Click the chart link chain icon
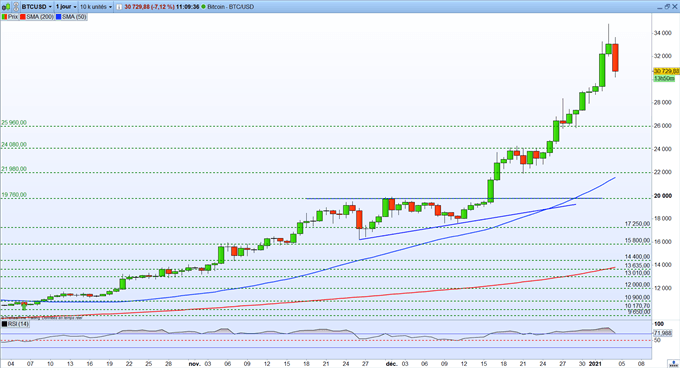680x368 pixels. 15,7
